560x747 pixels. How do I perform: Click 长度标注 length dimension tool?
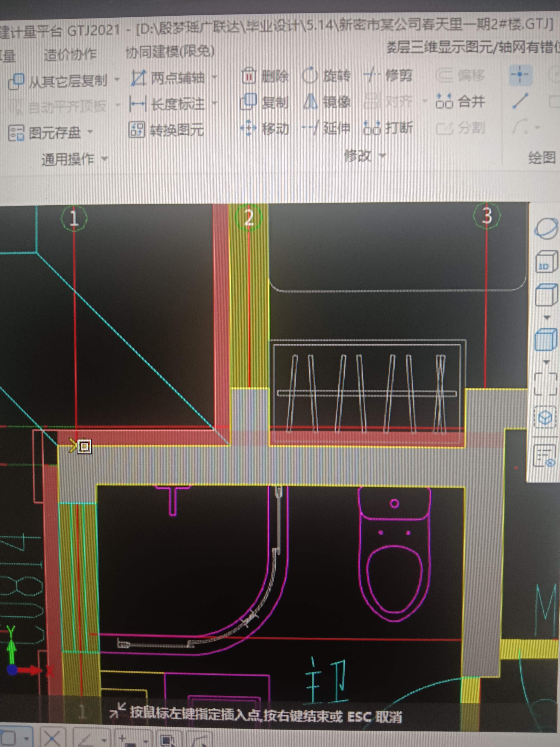click(167, 104)
